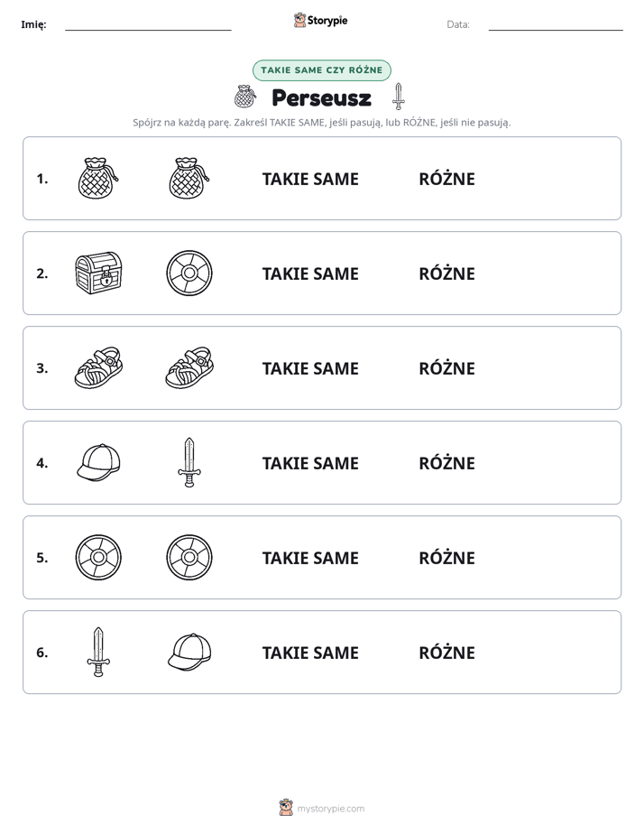644x834 pixels.
Task: Choose RÓŻNE for row 4
Action: pyautogui.click(x=446, y=462)
